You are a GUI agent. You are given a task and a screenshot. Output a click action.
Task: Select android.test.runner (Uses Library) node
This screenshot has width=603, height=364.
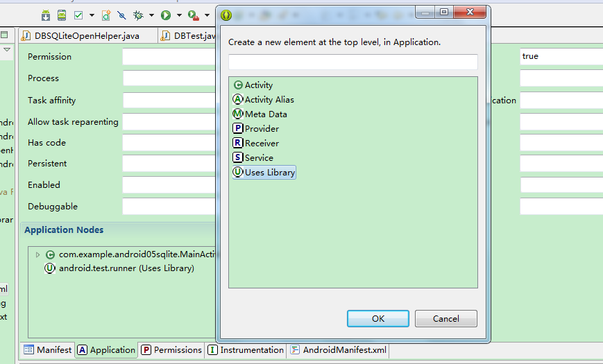[x=126, y=268]
